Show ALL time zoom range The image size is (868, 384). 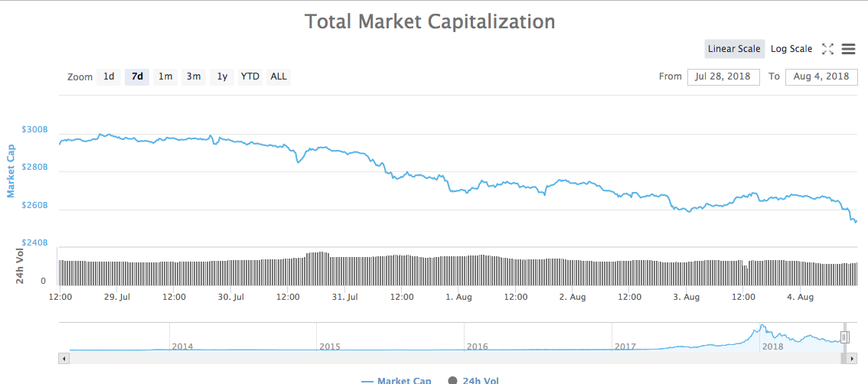tap(279, 76)
